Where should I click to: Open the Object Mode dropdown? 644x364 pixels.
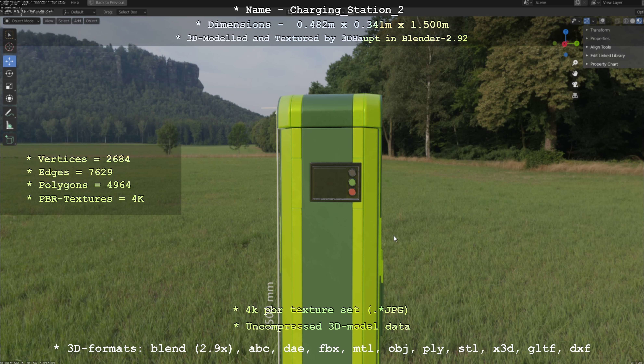(22, 21)
